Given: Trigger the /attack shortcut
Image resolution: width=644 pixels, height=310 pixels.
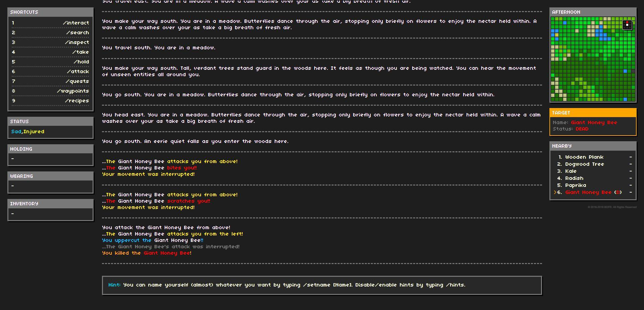Looking at the screenshot, I should pyautogui.click(x=50, y=71).
